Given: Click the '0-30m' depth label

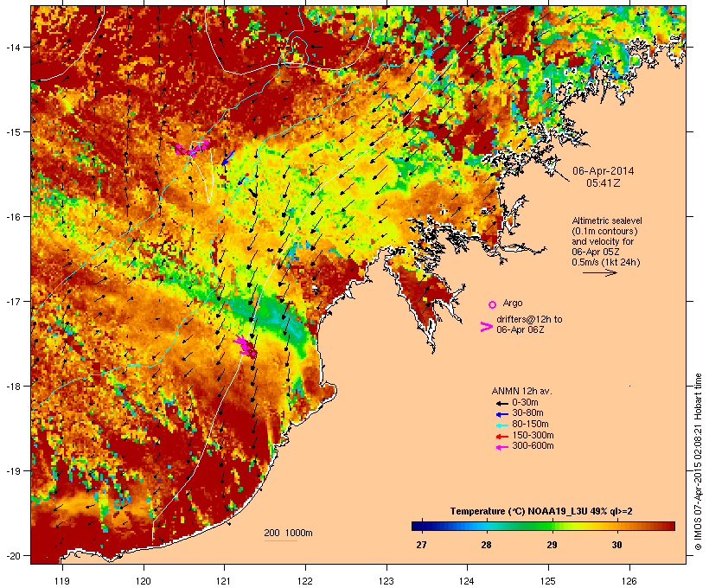Looking at the screenshot, I should (525, 403).
